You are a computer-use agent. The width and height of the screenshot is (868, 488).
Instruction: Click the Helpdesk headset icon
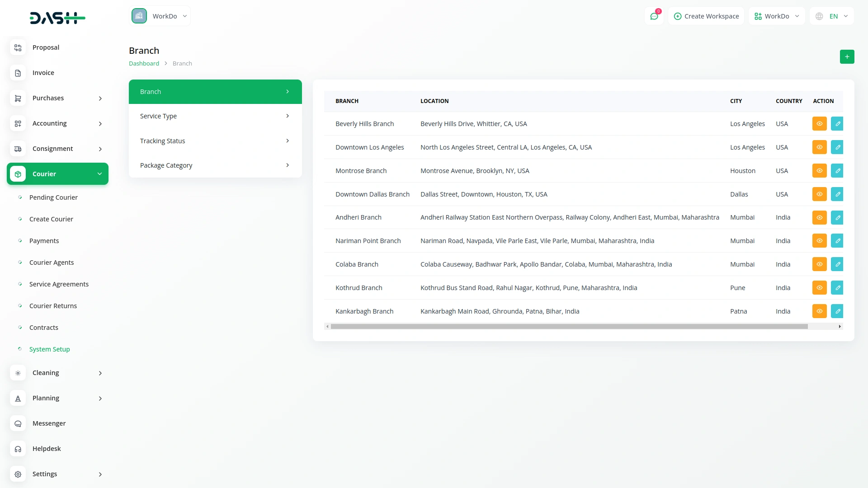[18, 449]
